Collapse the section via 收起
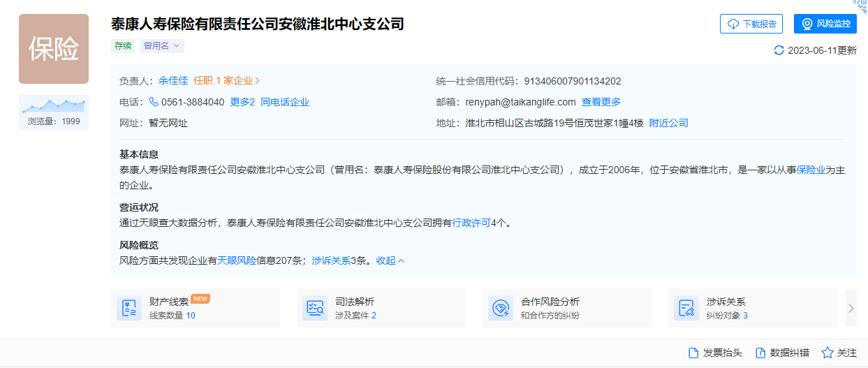Viewport: 868px width, 368px height. [390, 260]
